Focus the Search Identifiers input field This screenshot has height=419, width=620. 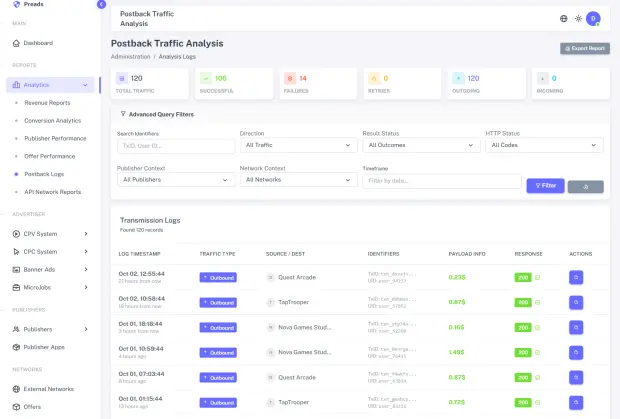pos(176,146)
